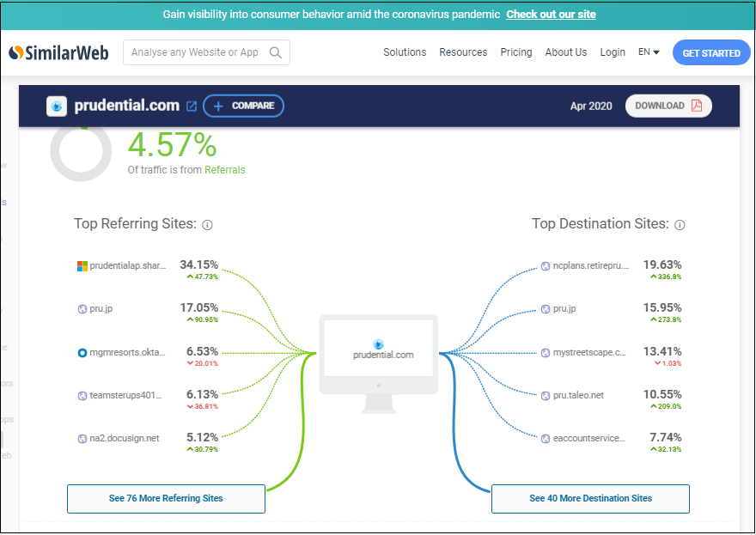Open the About Us menu
Screen dimensions: 756x535
pos(566,52)
